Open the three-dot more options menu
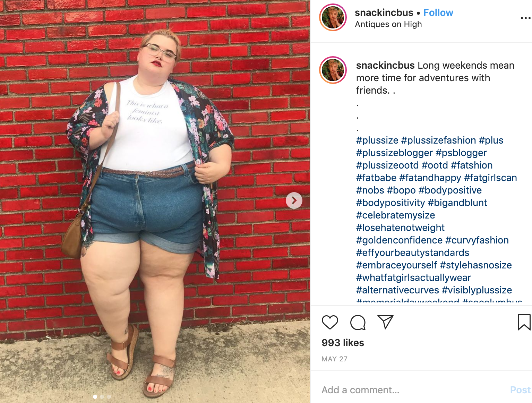Image resolution: width=532 pixels, height=403 pixels. tap(526, 18)
